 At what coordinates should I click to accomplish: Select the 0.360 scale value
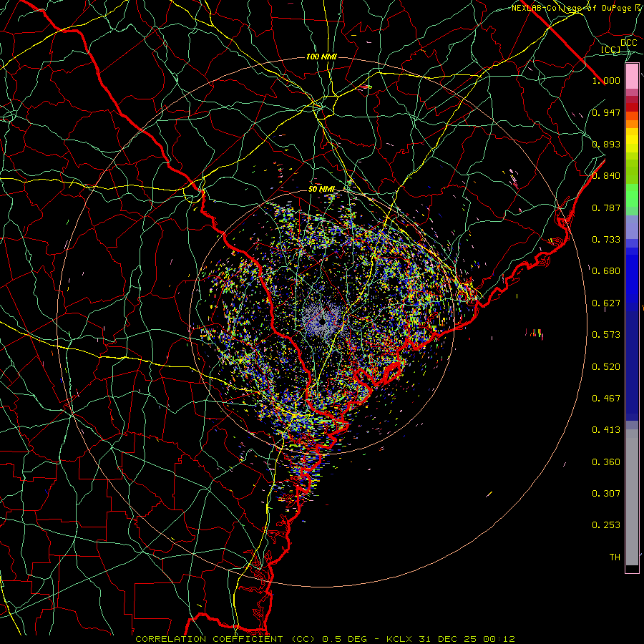[606, 462]
